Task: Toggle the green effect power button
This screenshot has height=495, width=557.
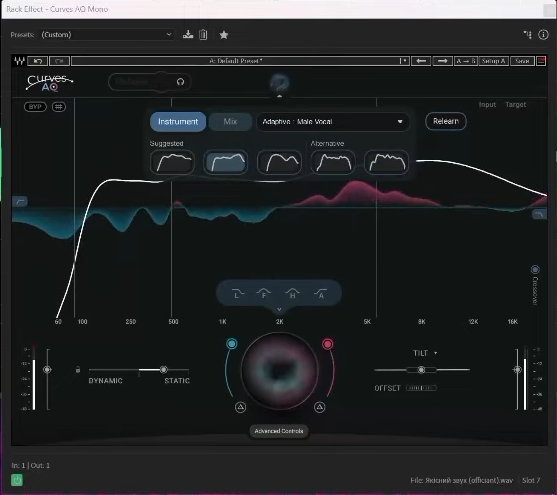Action: click(17, 480)
